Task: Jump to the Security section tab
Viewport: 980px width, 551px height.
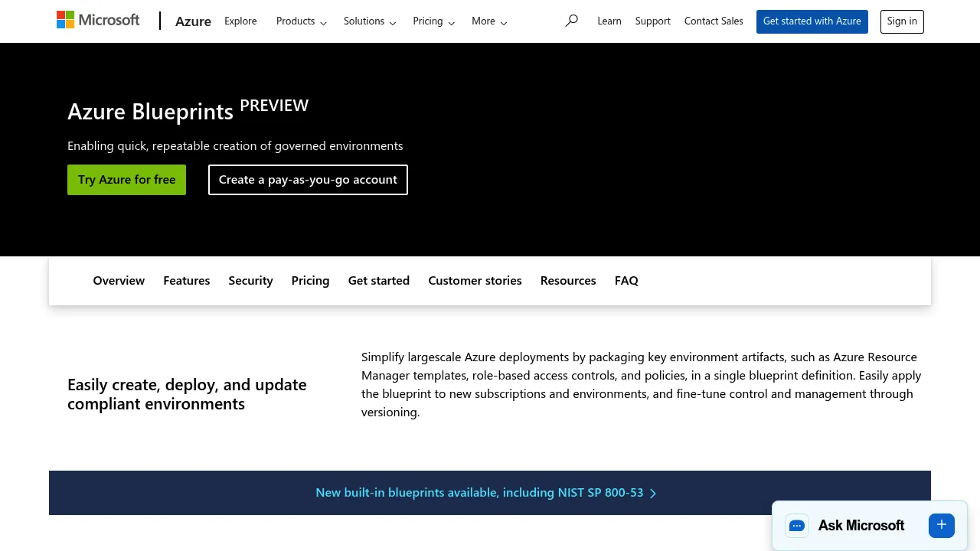Action: (250, 281)
